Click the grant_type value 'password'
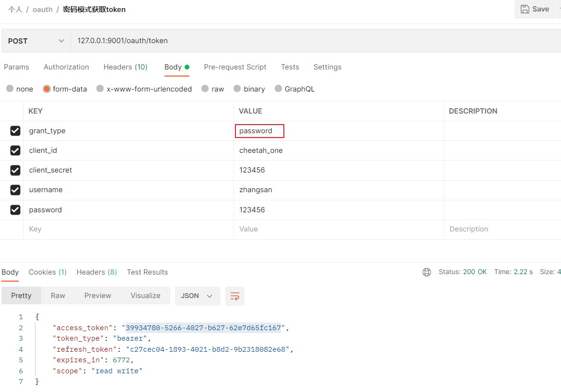This screenshot has width=561, height=392. tap(256, 131)
